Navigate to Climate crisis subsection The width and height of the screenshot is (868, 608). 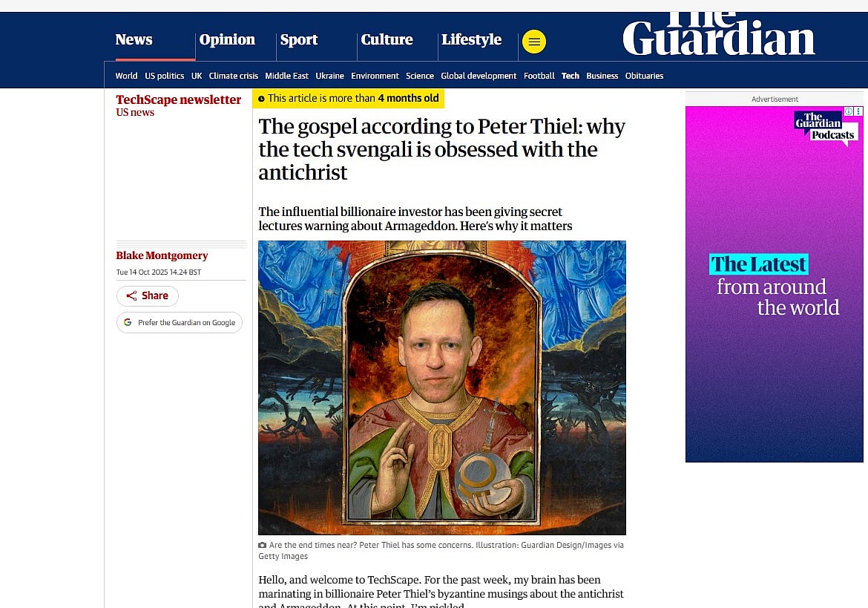234,76
